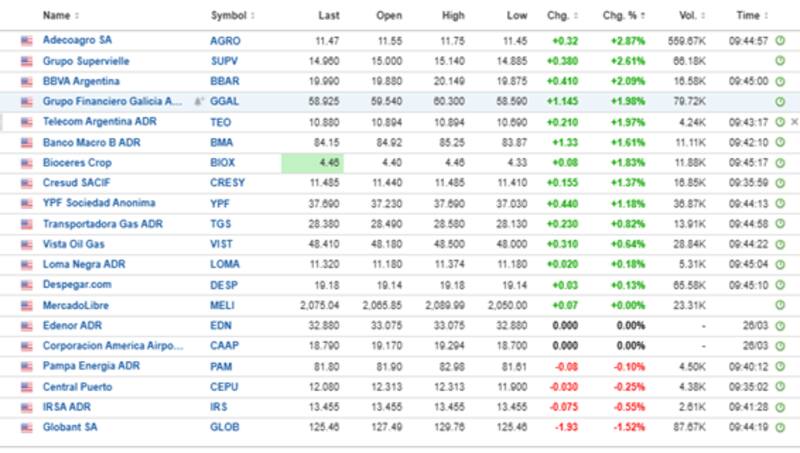Screen dimensions: 800x453
Task: Open the MercadoLibre stock page
Action: point(76,306)
